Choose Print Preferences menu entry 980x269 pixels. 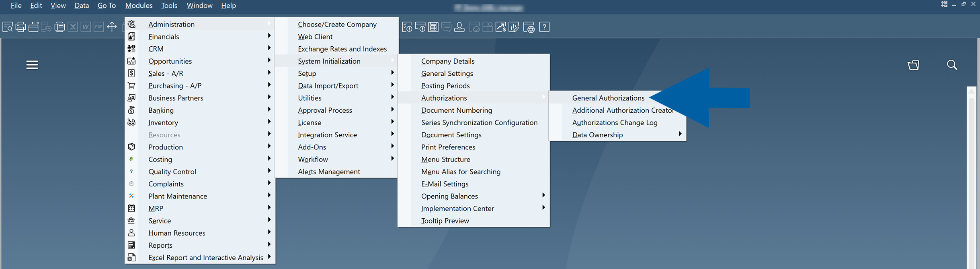click(x=448, y=147)
